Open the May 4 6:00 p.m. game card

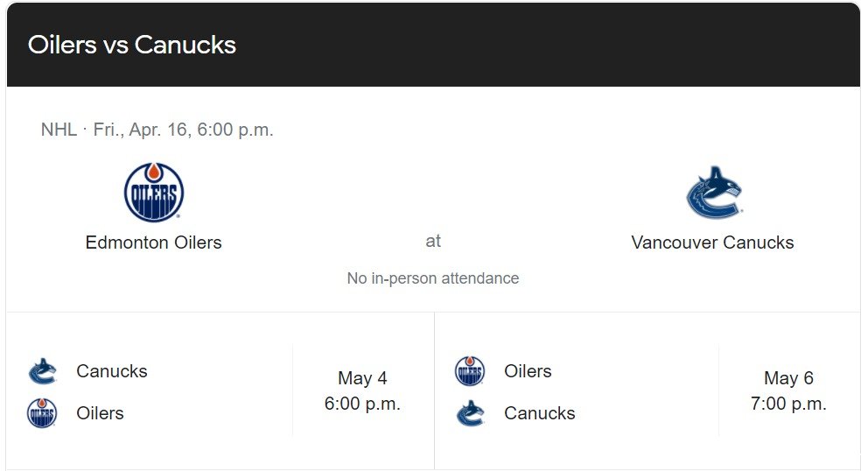point(220,391)
